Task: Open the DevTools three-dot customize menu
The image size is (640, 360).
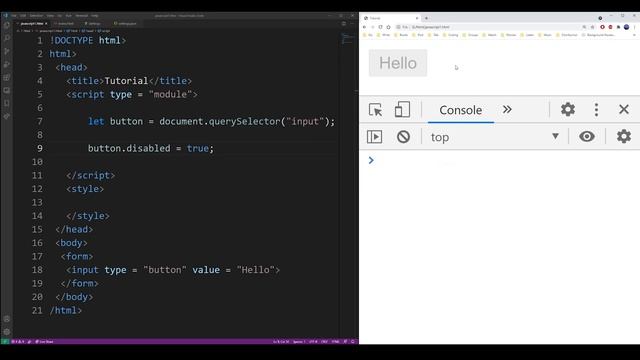Action: point(596,109)
